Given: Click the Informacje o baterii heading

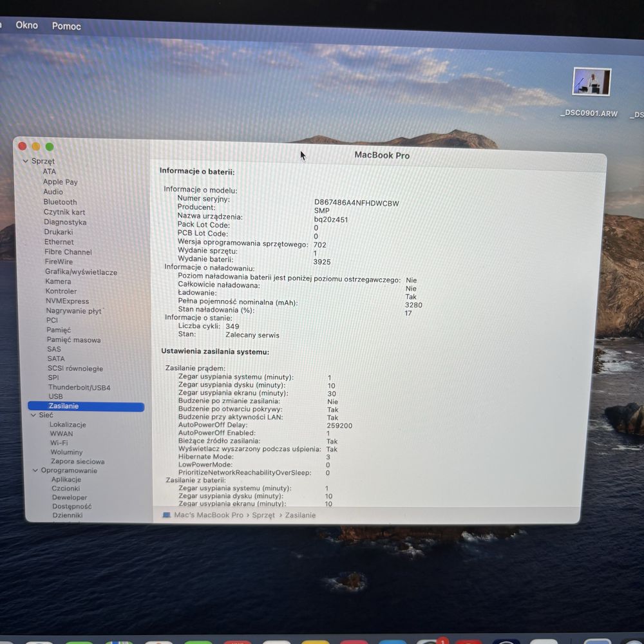Looking at the screenshot, I should click(197, 171).
